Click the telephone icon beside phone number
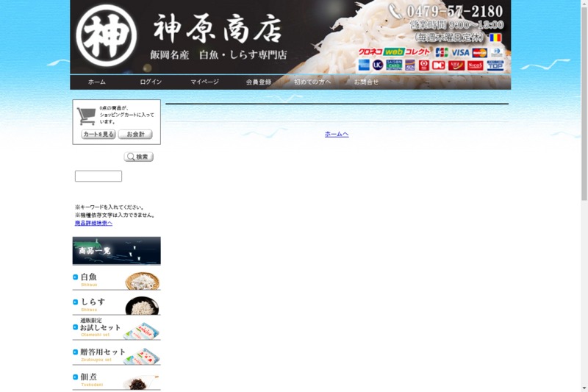 (x=395, y=11)
